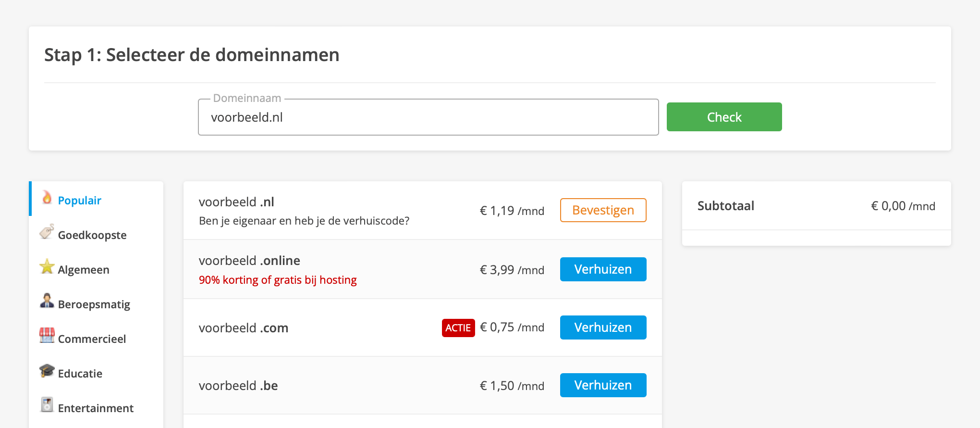Screen dimensions: 980x428
Task: Click the 'voorbeeld .be' domain name
Action: 238,386
